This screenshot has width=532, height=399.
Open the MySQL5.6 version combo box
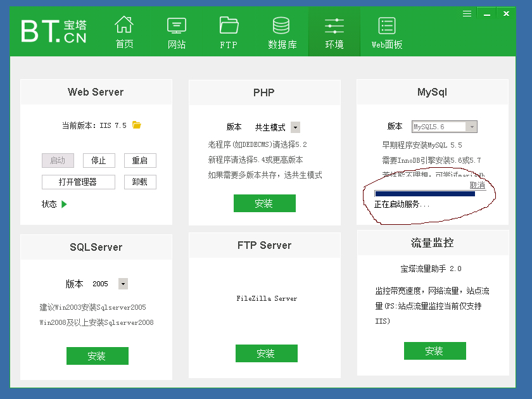point(445,127)
